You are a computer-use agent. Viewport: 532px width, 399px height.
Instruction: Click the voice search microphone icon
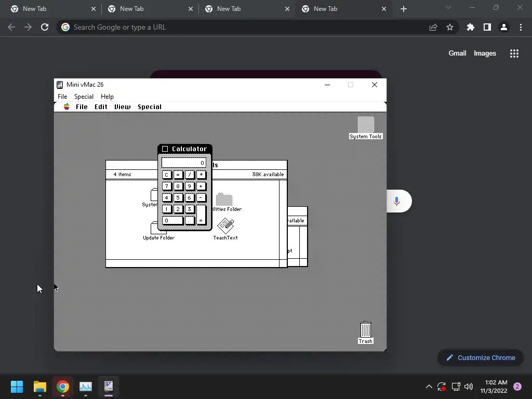(x=396, y=201)
